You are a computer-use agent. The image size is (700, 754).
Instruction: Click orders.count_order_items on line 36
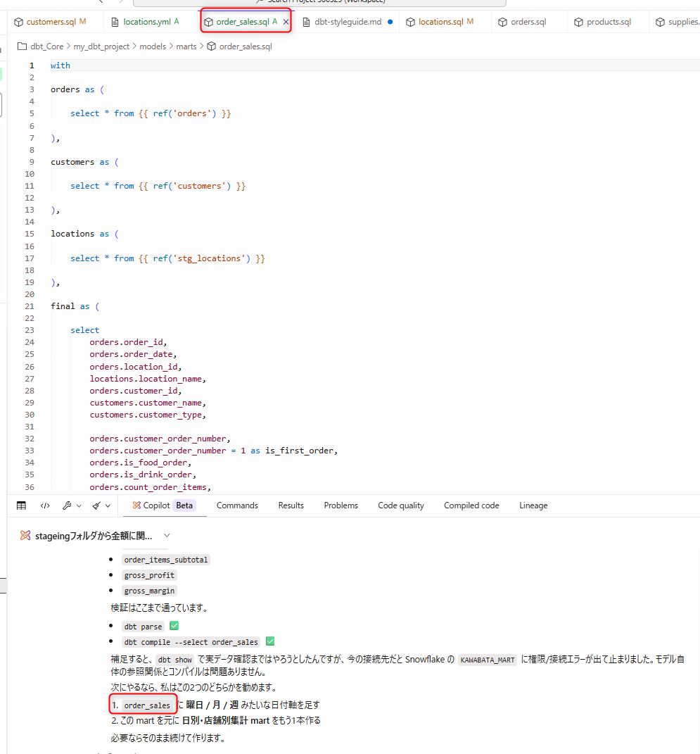tap(148, 487)
